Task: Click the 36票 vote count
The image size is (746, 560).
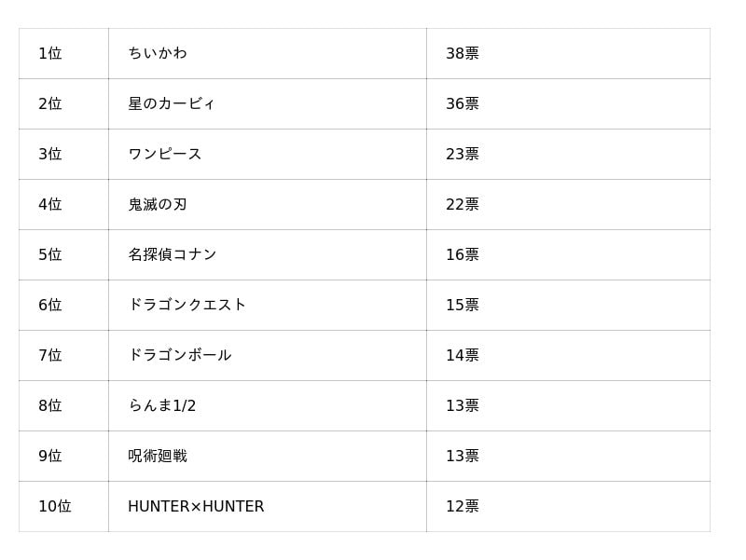Action: [x=463, y=104]
